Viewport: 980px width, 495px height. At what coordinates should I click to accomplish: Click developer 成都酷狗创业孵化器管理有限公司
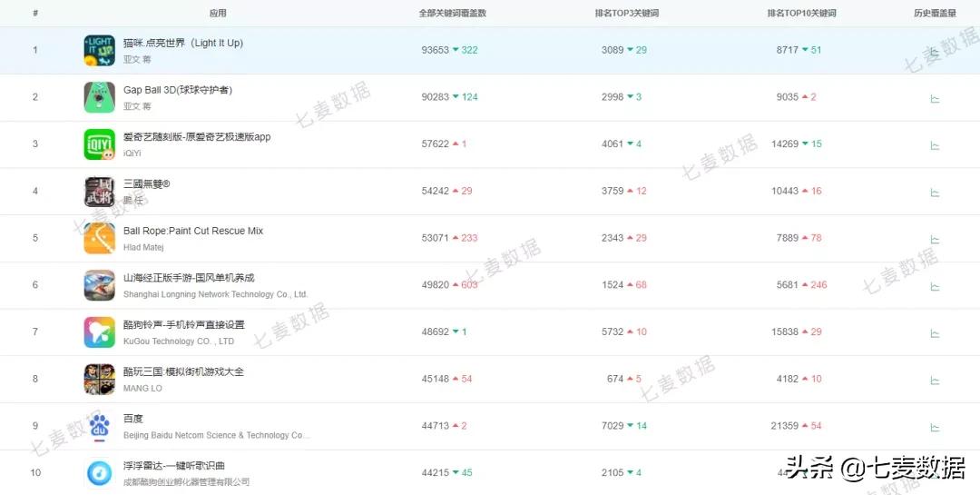[186, 482]
